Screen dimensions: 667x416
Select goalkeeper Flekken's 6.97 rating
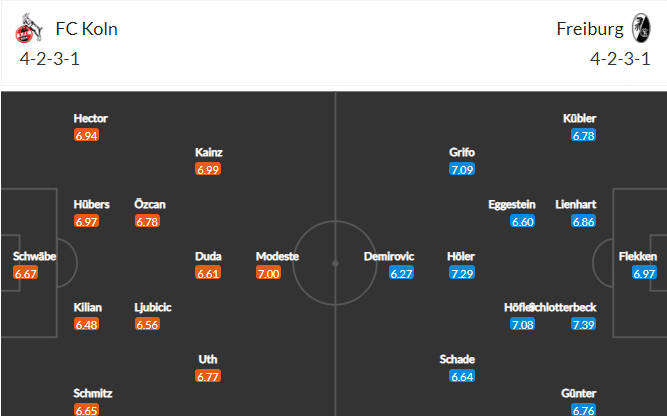pyautogui.click(x=644, y=273)
